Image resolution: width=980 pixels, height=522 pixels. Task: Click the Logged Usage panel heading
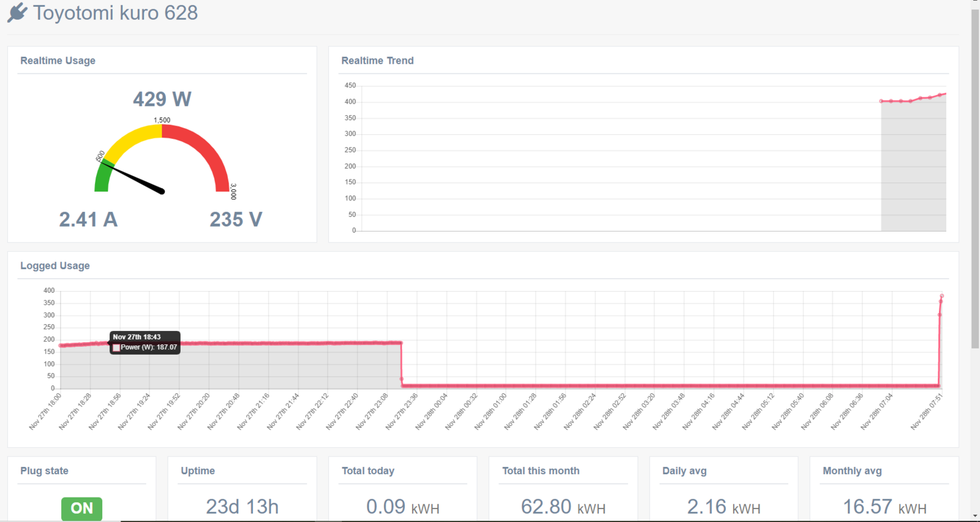click(x=55, y=266)
